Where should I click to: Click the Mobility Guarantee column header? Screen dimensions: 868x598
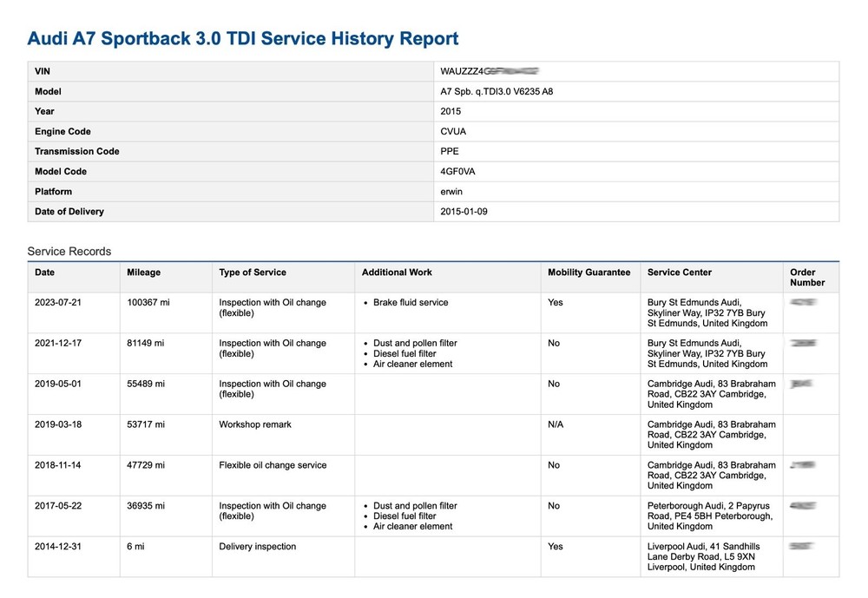pyautogui.click(x=589, y=273)
